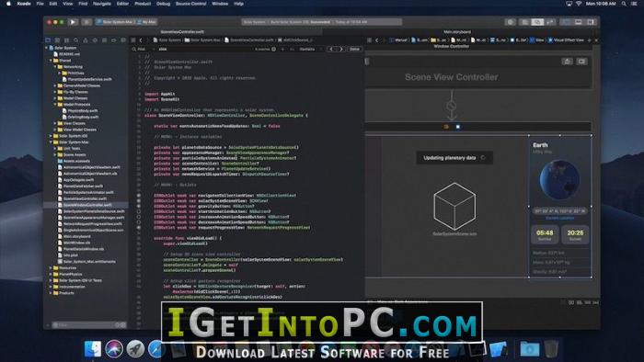Open the Project navigator folder icon

(x=48, y=40)
